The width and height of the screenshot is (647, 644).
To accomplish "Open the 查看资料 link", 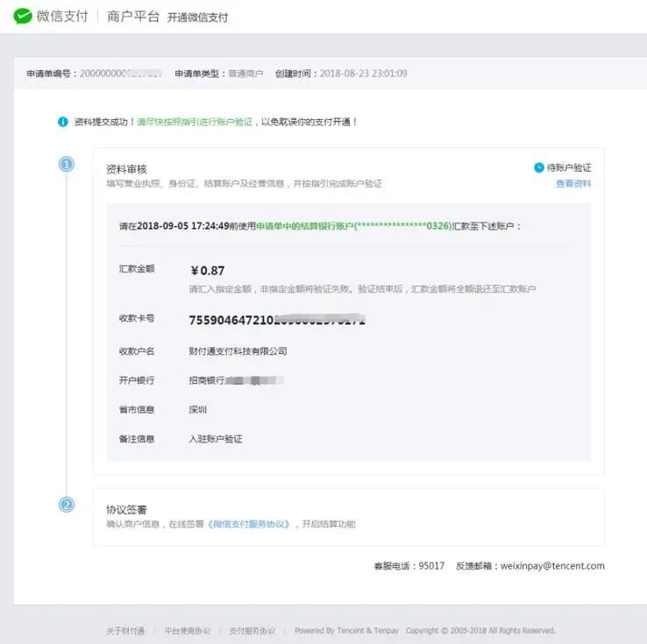I will pos(573,184).
